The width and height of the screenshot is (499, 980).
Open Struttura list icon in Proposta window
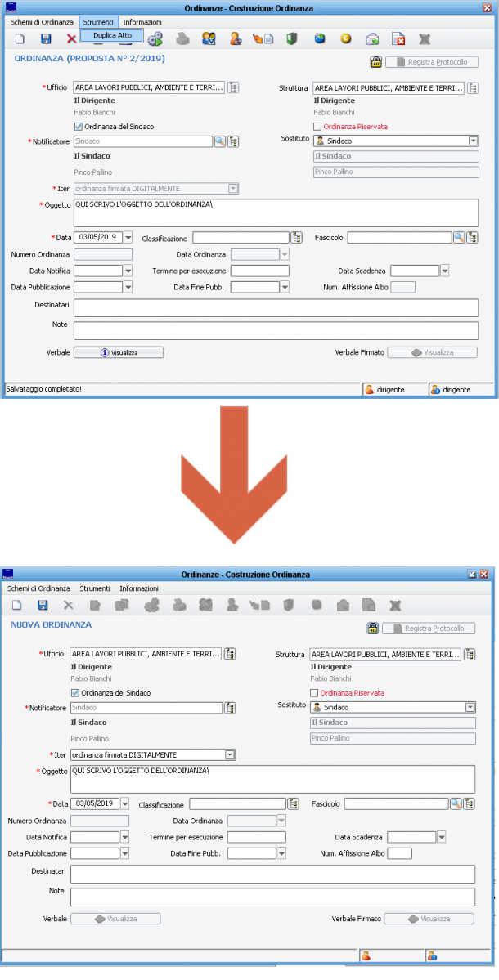(473, 87)
